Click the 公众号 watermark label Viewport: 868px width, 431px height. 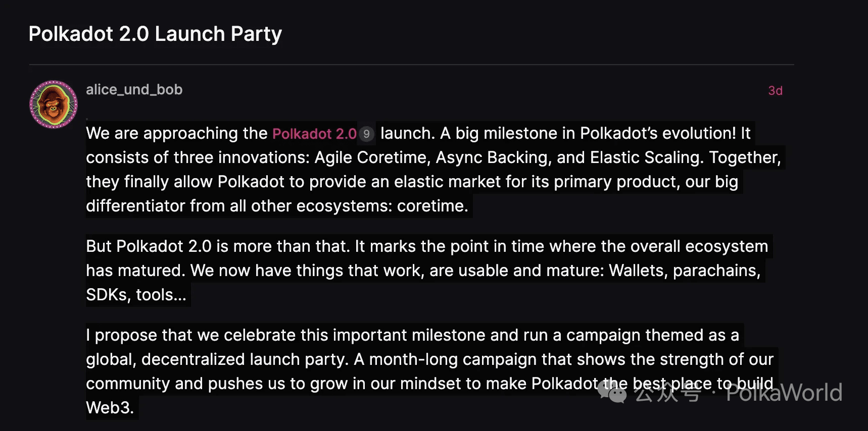[667, 393]
